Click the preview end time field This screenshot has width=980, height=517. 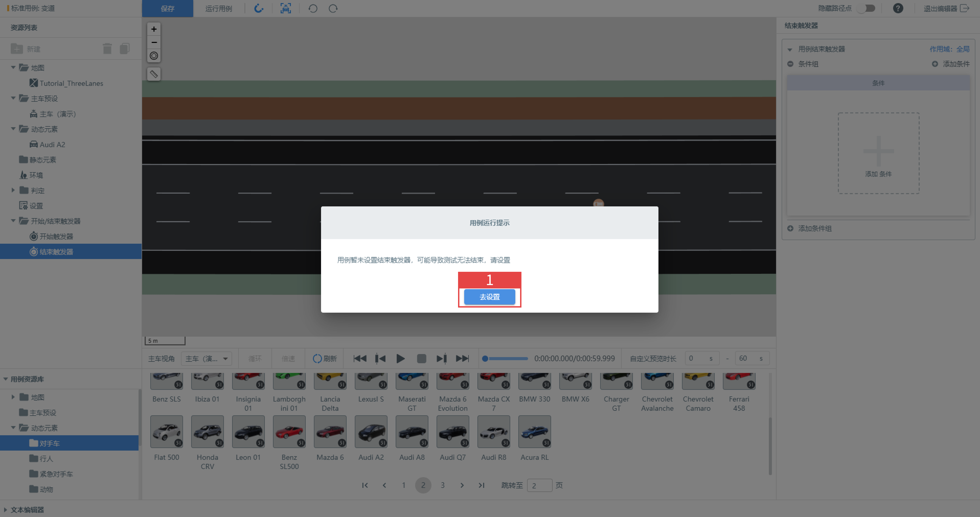point(752,358)
